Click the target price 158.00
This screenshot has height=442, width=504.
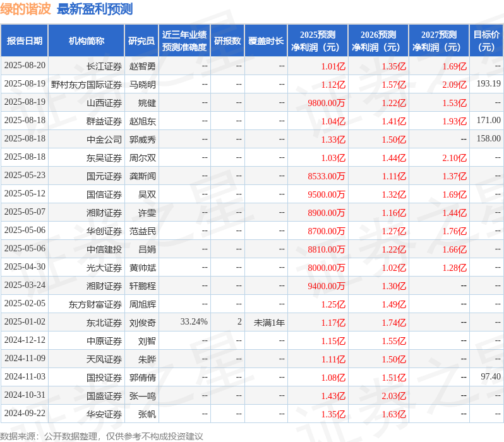pyautogui.click(x=489, y=138)
